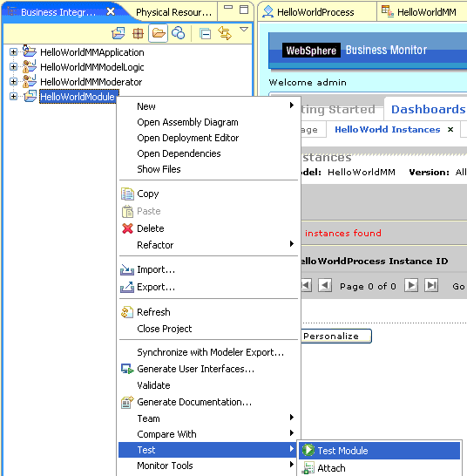
Task: Select the HelloWorldMMApplication project icon
Action: pyautogui.click(x=30, y=51)
